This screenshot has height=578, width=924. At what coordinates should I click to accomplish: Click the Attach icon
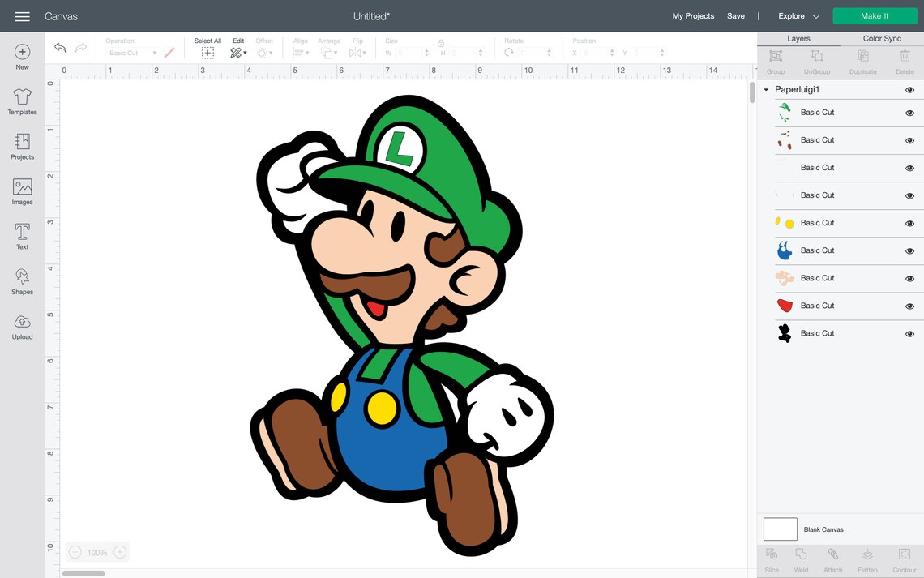(832, 559)
